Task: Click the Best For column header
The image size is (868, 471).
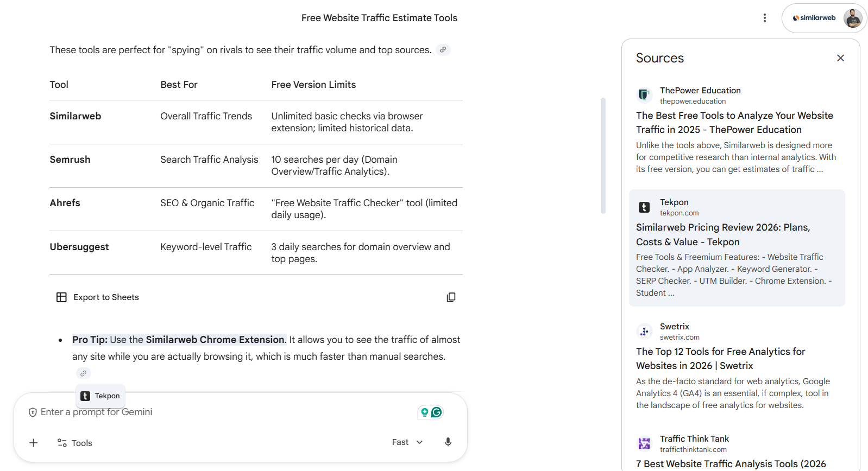Action: tap(179, 85)
